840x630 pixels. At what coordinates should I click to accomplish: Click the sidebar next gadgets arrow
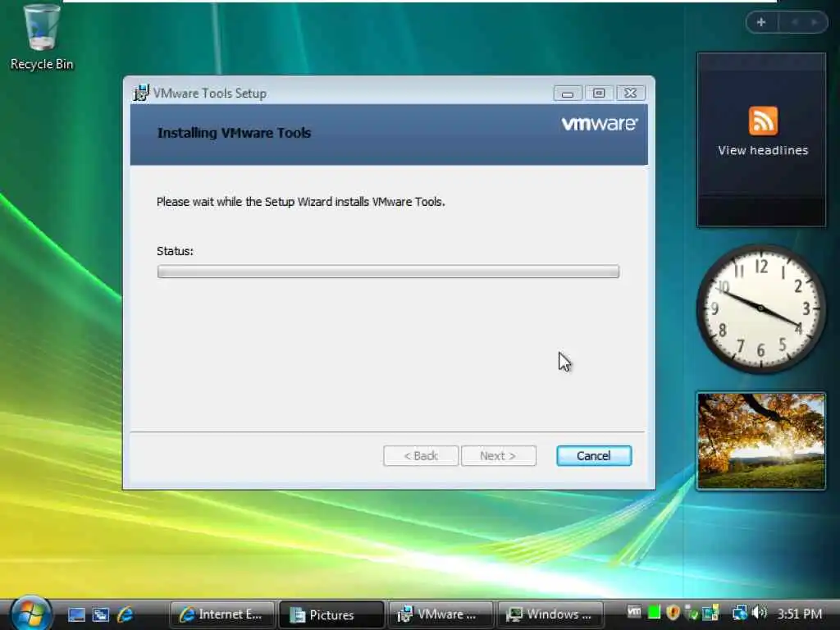[815, 22]
